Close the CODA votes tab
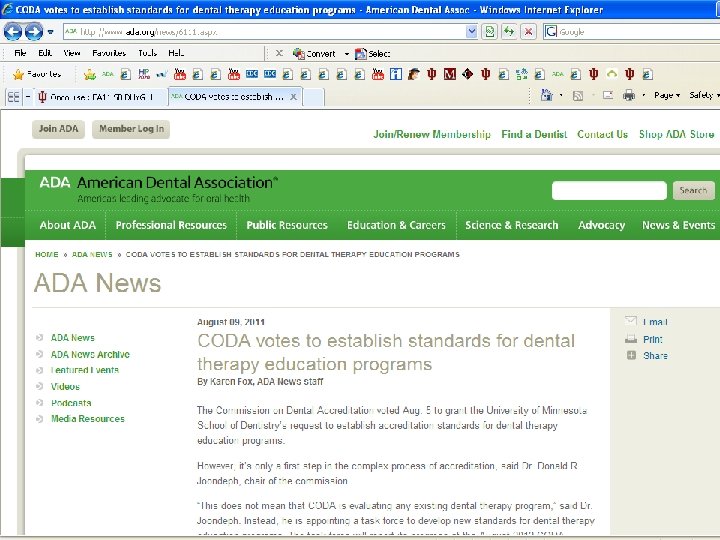Image resolution: width=720 pixels, height=540 pixels. point(293,97)
